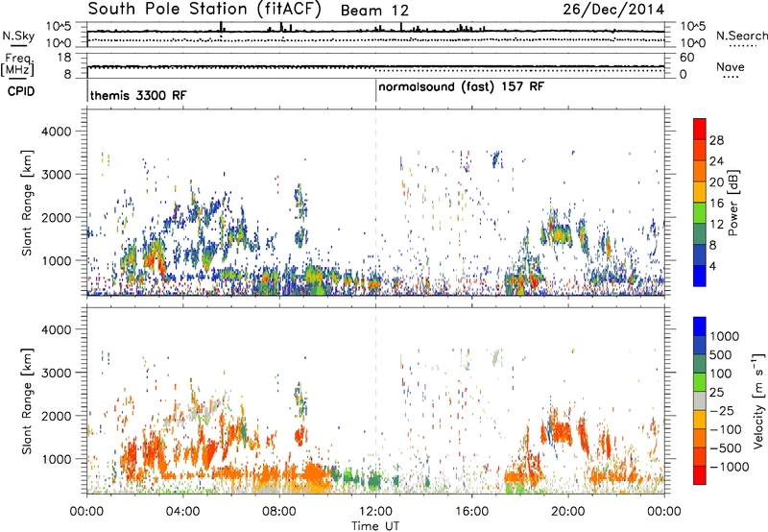The width and height of the screenshot is (768, 532).
Task: Click the 12:00 time axis label
Action: 375,511
